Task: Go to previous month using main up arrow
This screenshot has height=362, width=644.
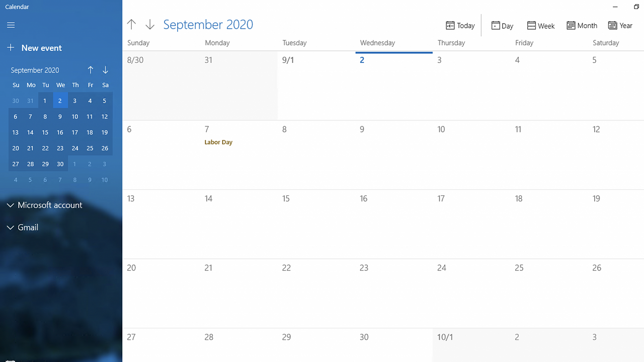Action: [x=132, y=25]
